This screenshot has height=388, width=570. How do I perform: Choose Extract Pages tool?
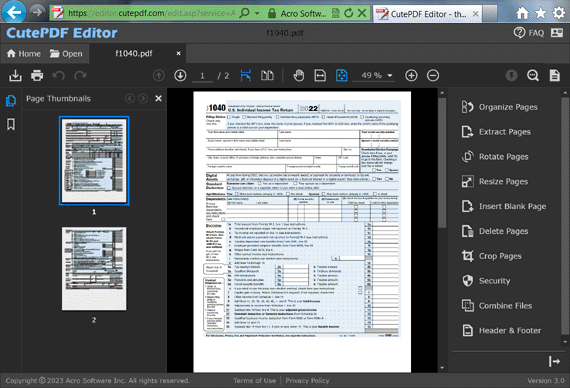coord(496,132)
